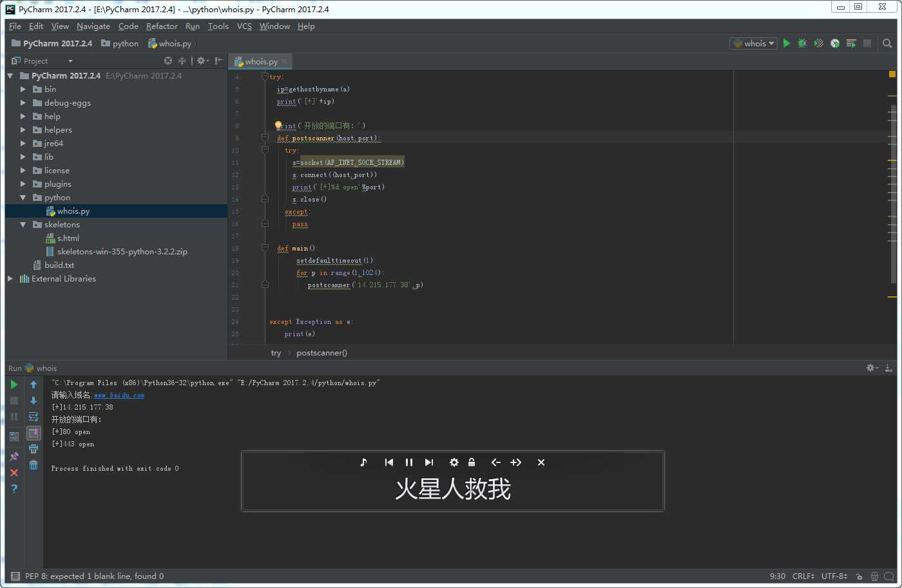Toggle tool window buttons in the bottom-left corner

(x=15, y=576)
